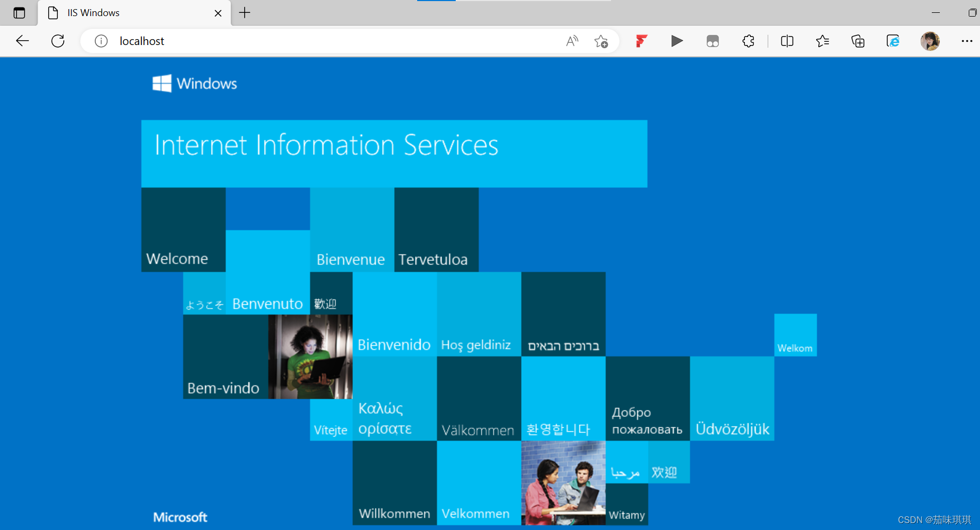Image resolution: width=980 pixels, height=530 pixels.
Task: Minimize the browser window
Action: tap(936, 12)
